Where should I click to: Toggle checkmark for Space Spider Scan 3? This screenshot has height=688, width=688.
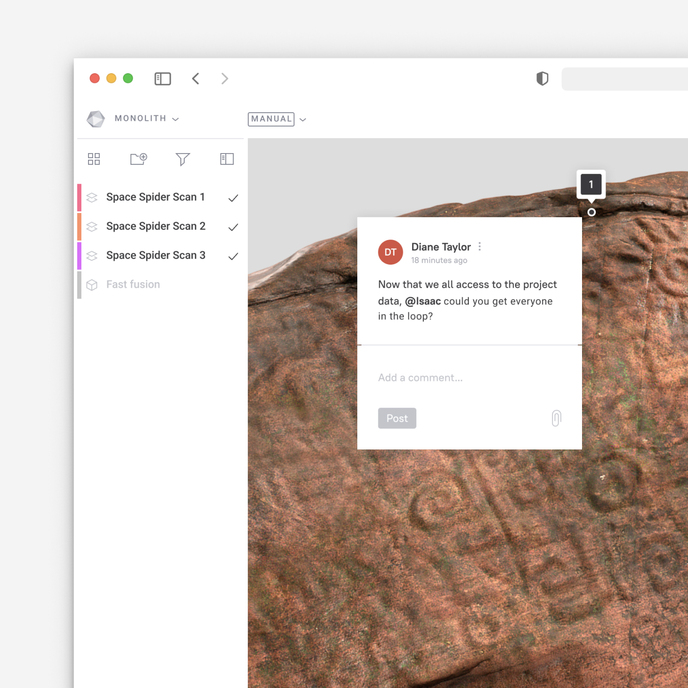(233, 256)
